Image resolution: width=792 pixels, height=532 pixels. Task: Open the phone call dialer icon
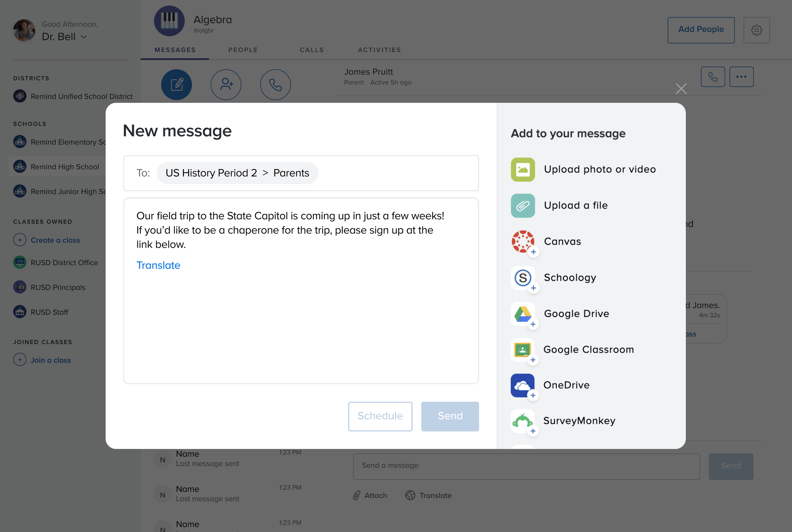point(275,85)
